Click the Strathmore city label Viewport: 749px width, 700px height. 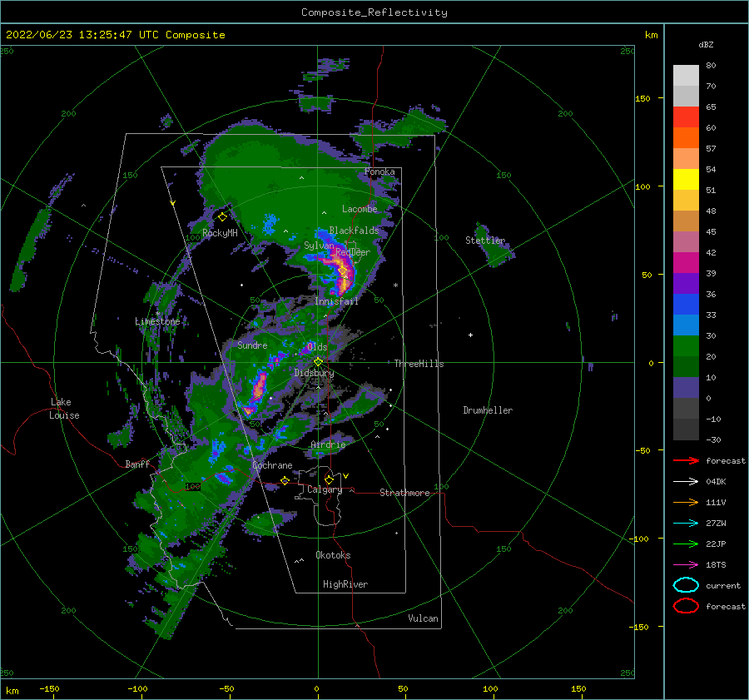[404, 493]
